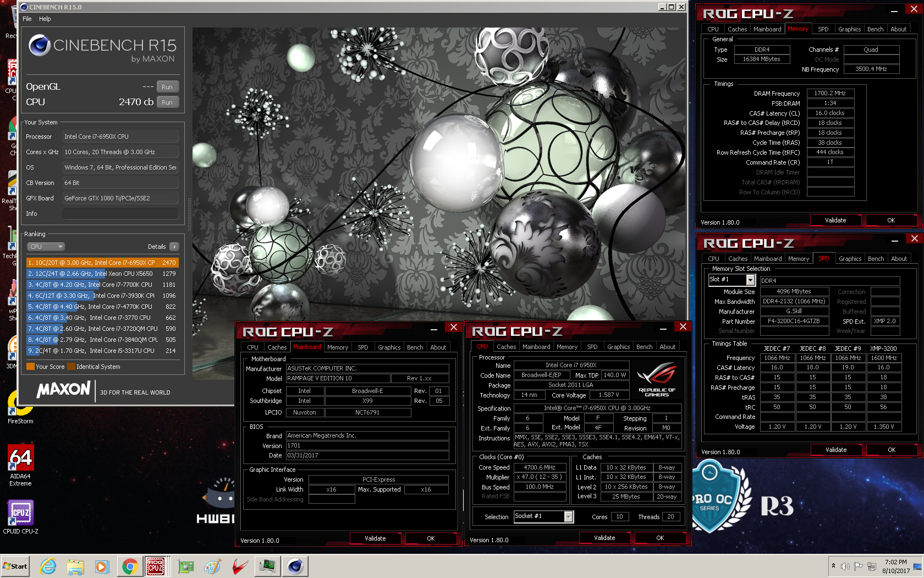Image resolution: width=924 pixels, height=578 pixels.
Task: Click the brown Identical System legend swatch
Action: 71,367
